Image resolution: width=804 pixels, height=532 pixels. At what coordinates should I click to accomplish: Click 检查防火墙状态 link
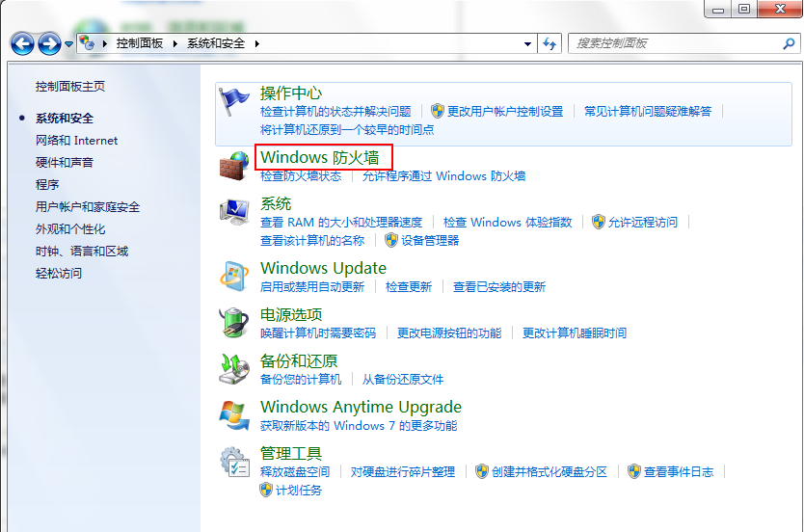[x=301, y=175]
